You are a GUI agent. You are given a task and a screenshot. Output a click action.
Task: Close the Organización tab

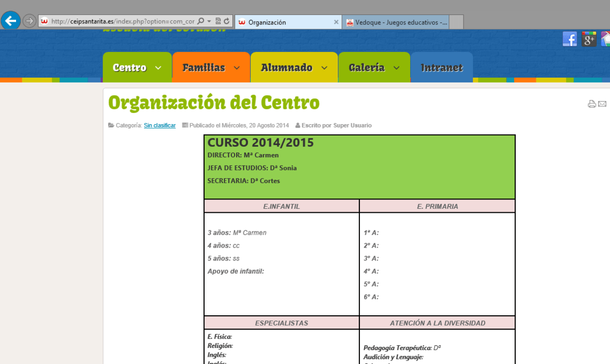coord(336,22)
